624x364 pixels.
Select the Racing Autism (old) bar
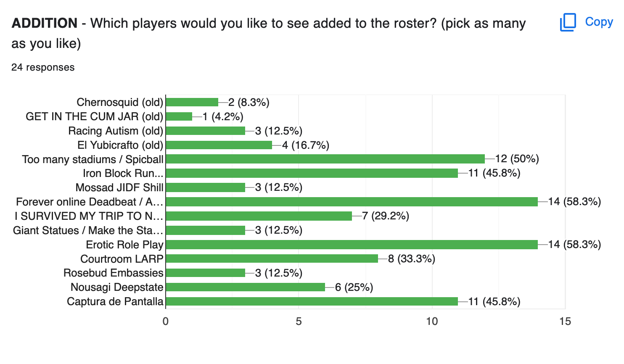point(206,131)
